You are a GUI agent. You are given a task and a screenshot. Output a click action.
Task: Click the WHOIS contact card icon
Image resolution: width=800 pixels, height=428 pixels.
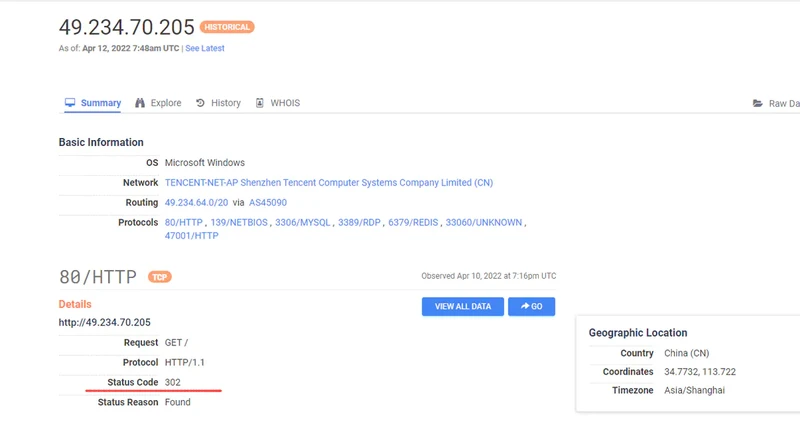click(260, 103)
